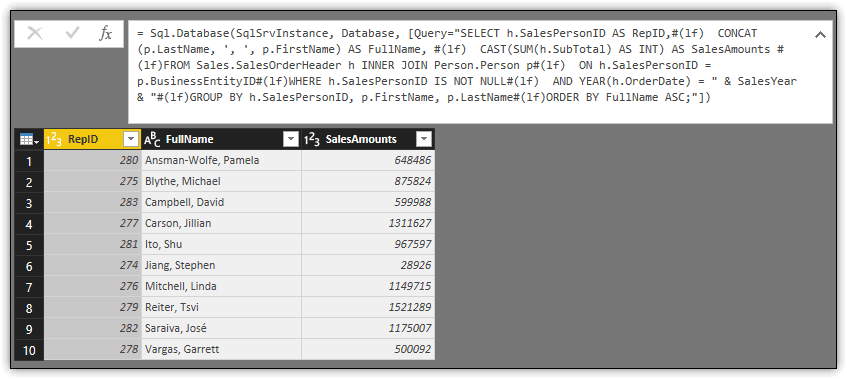The width and height of the screenshot is (847, 379).
Task: Click the SalesAmounts 123 data type icon
Action: click(311, 140)
